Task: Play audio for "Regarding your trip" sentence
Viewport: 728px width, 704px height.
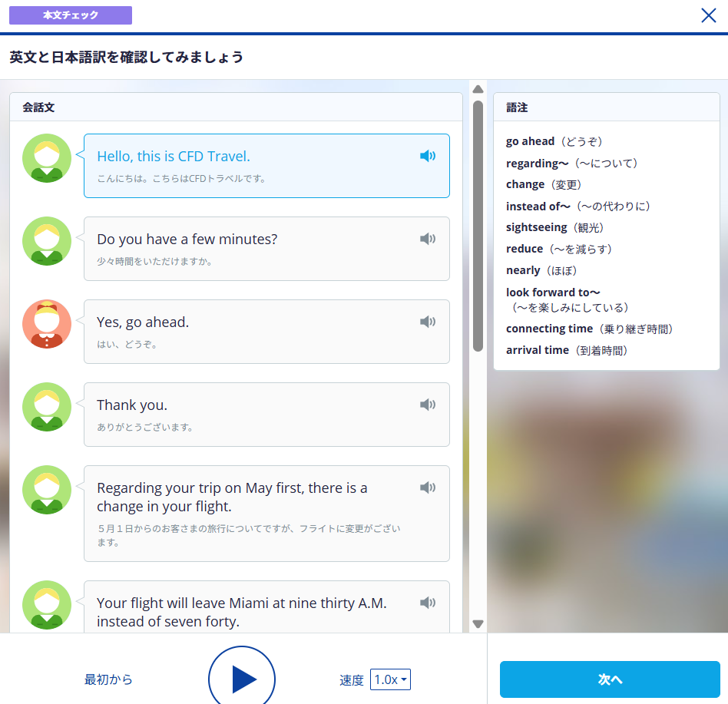Action: (x=428, y=488)
